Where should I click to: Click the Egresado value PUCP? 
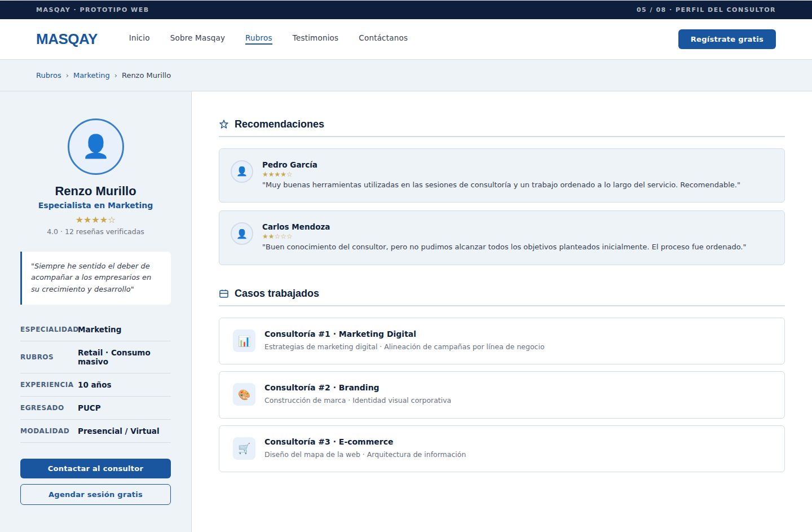point(89,408)
